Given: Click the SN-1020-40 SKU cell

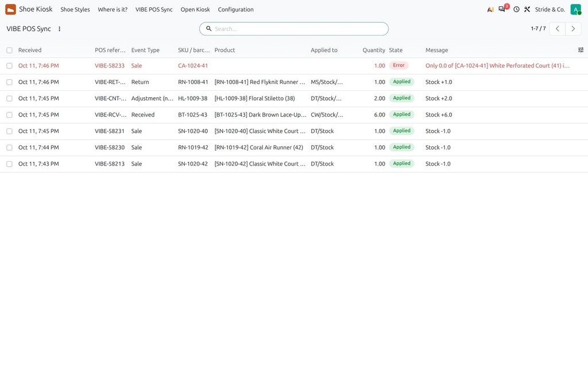Looking at the screenshot, I should [193, 131].
